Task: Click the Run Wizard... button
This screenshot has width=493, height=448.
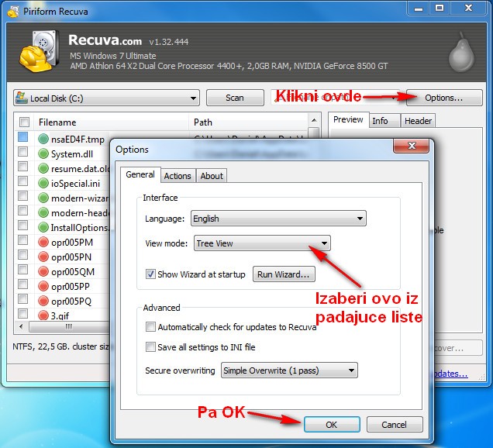Action: [x=284, y=274]
